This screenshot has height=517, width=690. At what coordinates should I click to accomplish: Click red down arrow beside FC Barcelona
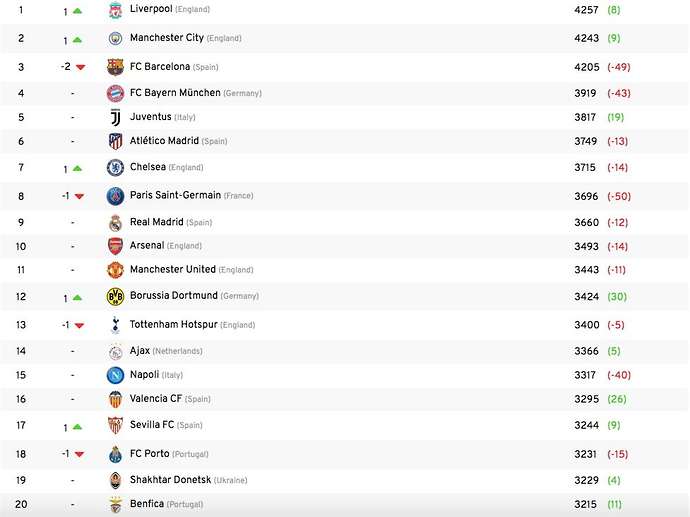pos(80,67)
